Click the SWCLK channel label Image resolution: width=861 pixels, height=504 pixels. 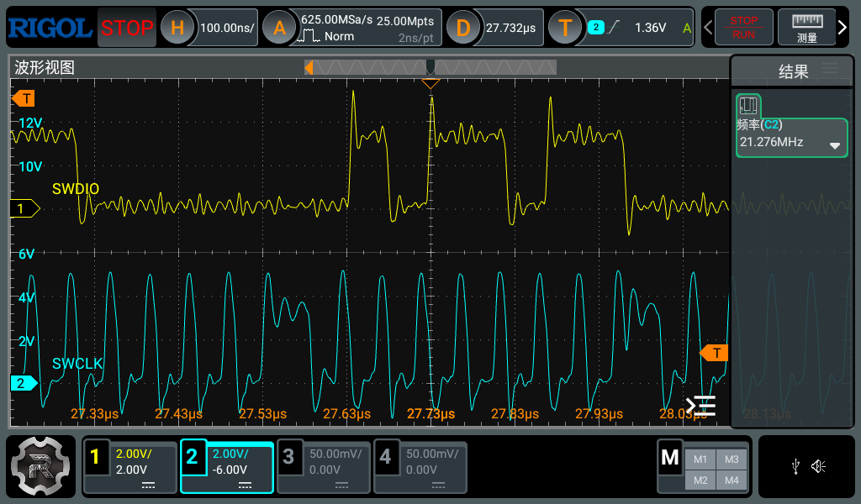[77, 363]
